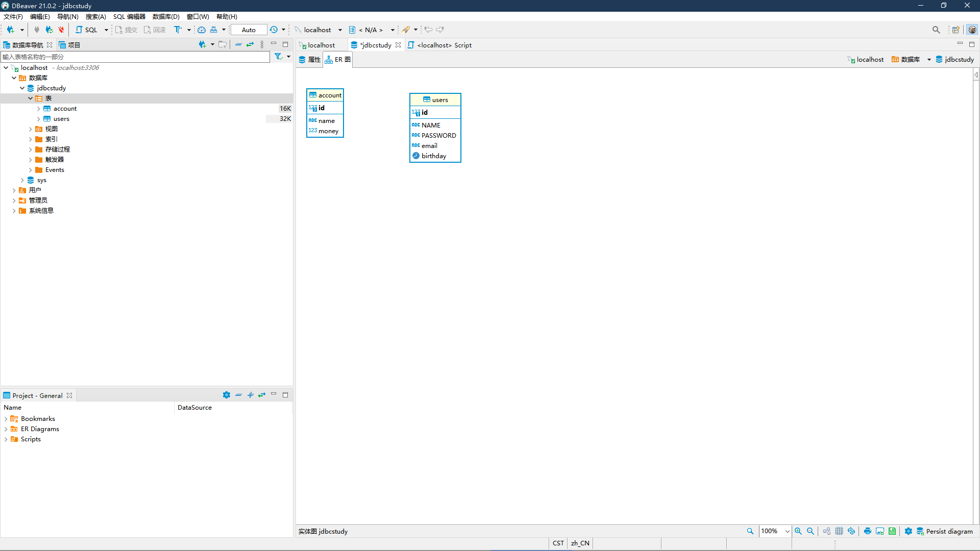Viewport: 980px width, 551px height.
Task: Click the Persist diagram button
Action: point(945,531)
